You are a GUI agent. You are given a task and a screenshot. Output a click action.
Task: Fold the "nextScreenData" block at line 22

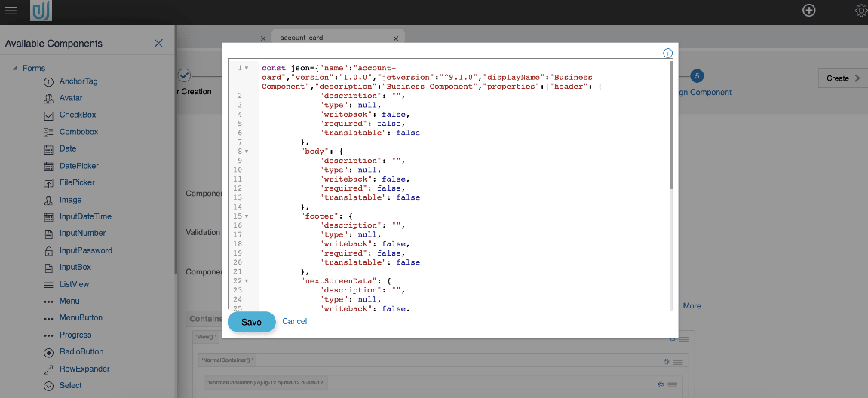247,280
